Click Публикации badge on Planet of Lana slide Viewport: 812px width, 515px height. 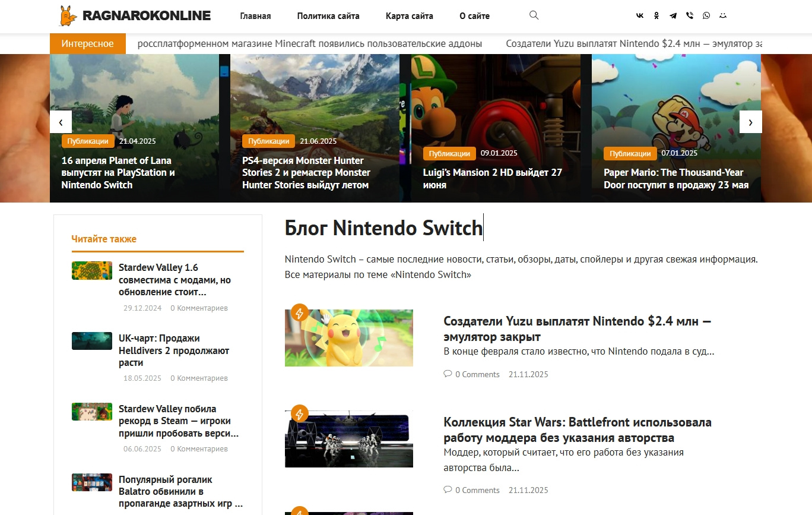pos(88,141)
